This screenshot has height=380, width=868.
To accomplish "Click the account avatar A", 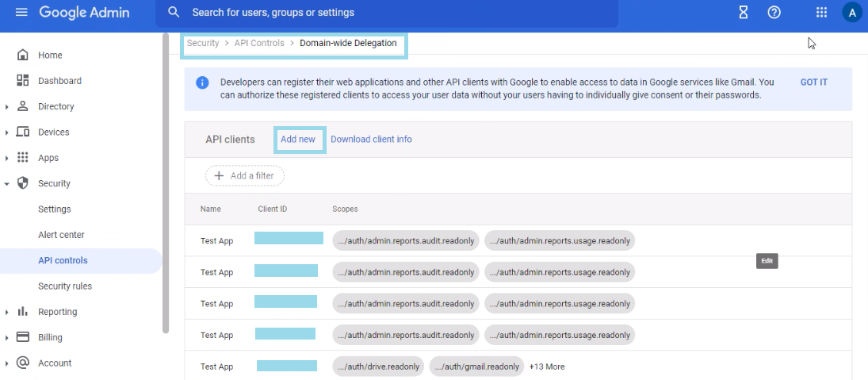I will coord(851,13).
